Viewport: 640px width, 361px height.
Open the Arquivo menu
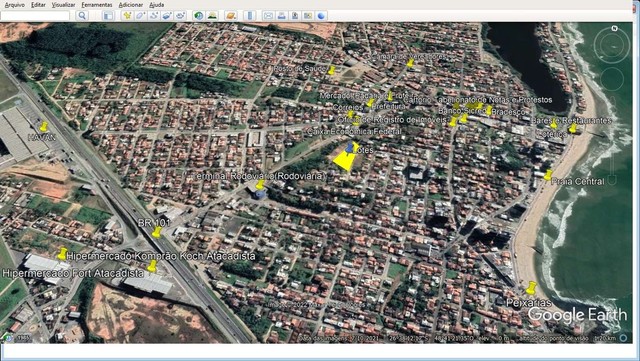[x=15, y=5]
